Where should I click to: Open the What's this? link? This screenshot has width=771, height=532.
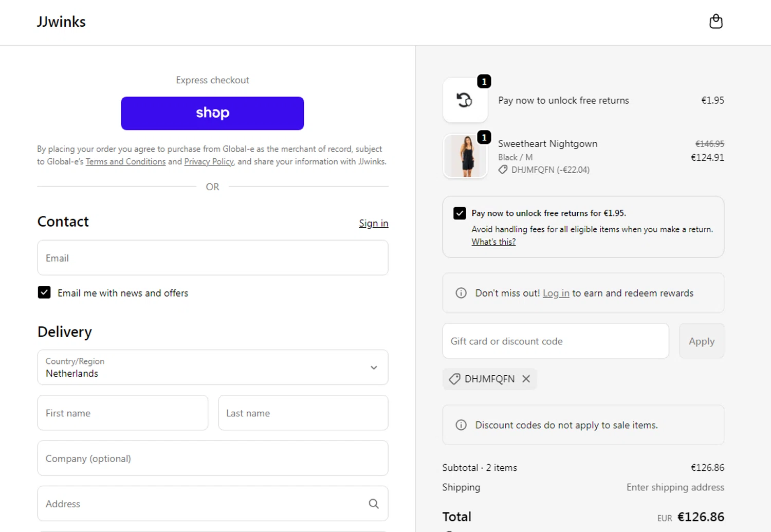click(493, 242)
